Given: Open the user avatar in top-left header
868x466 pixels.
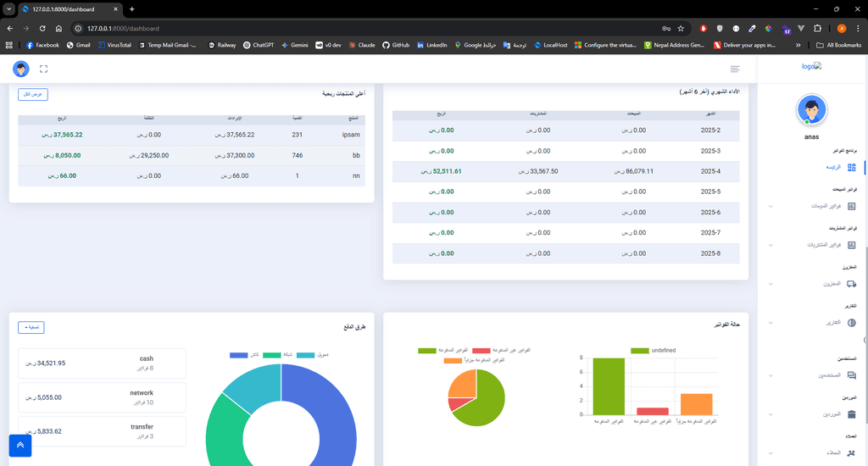Looking at the screenshot, I should pyautogui.click(x=21, y=69).
